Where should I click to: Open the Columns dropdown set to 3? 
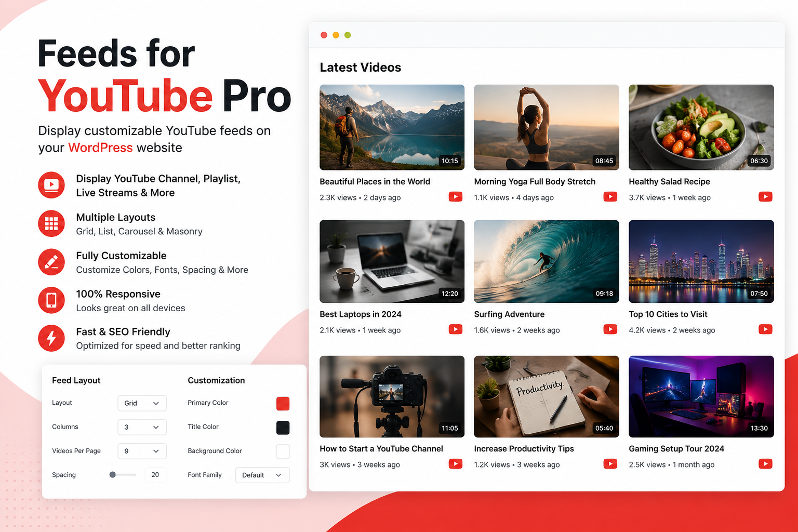(x=142, y=427)
